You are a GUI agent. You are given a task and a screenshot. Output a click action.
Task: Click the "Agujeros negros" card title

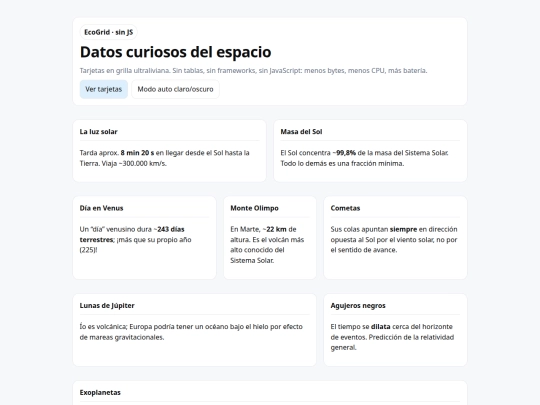click(x=358, y=305)
